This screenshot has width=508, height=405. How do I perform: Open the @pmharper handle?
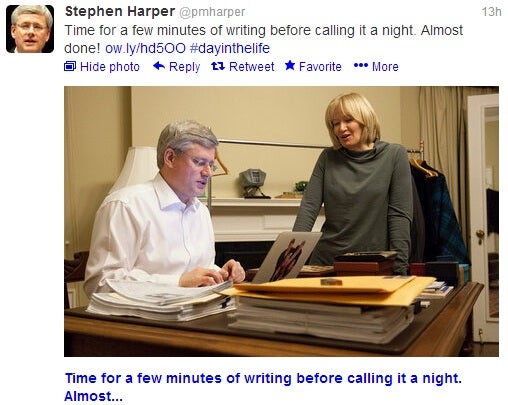212,12
